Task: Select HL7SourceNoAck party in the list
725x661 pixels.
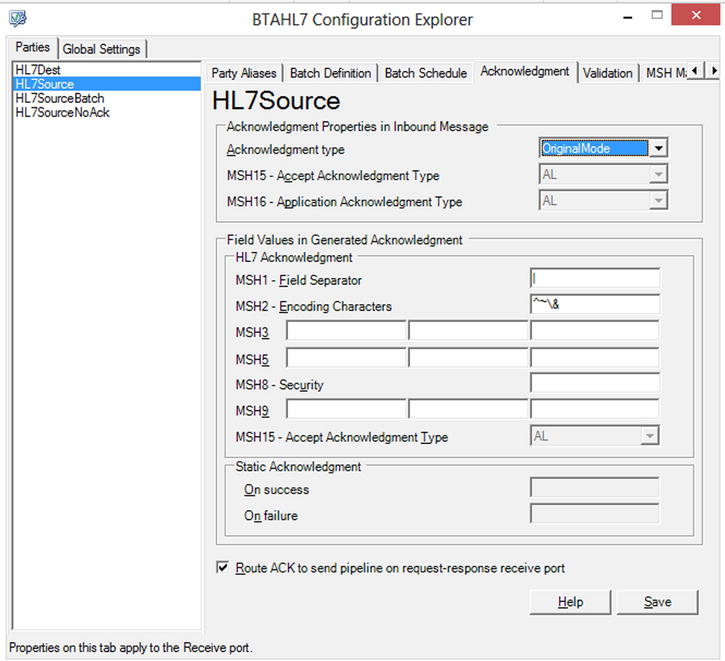Action: click(107, 112)
